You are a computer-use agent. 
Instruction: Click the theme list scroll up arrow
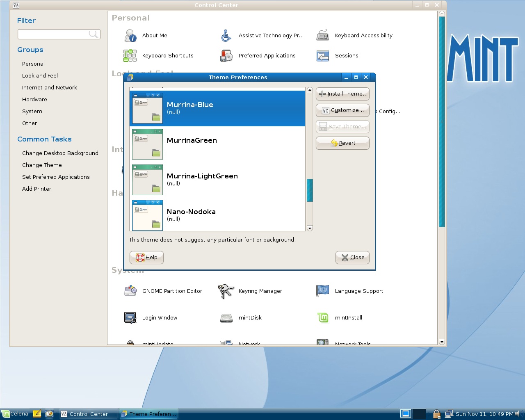coord(310,90)
